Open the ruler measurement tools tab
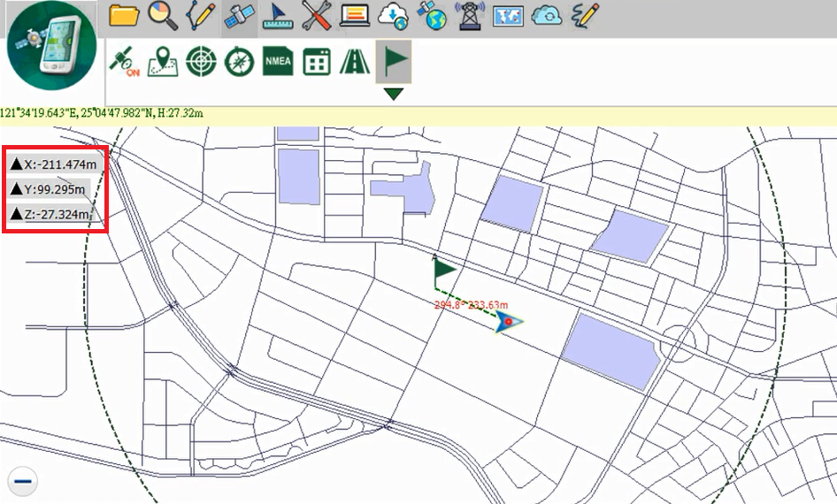Screen dimensions: 837x504 (x=278, y=16)
